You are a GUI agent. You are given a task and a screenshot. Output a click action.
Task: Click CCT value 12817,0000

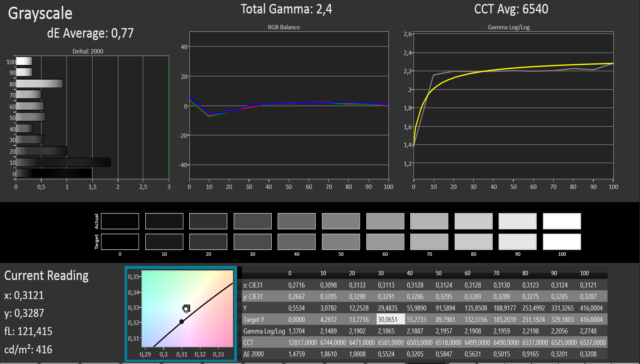click(303, 343)
